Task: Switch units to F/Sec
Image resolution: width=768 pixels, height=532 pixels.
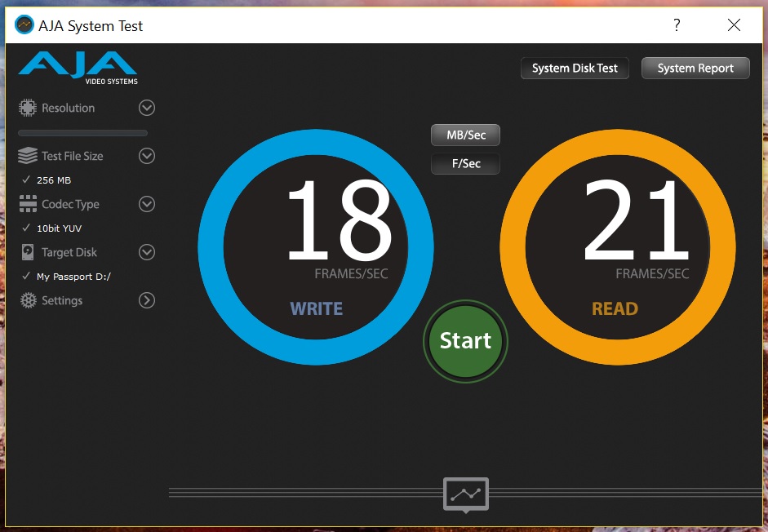Action: point(465,164)
